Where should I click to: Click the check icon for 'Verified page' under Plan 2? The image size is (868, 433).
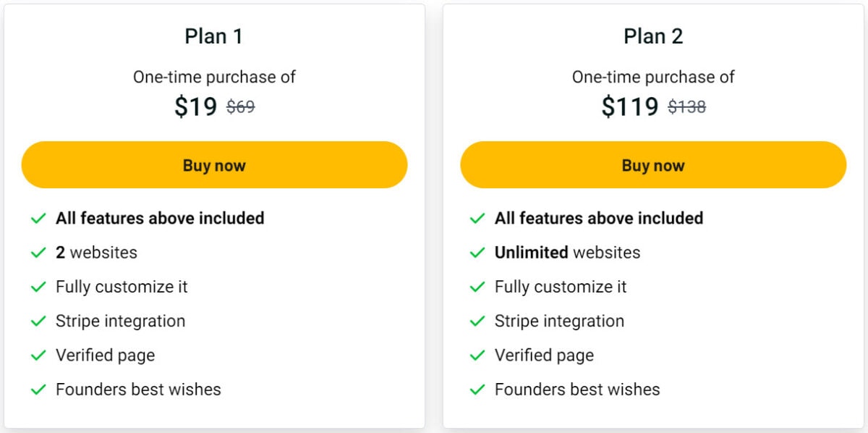pos(477,356)
